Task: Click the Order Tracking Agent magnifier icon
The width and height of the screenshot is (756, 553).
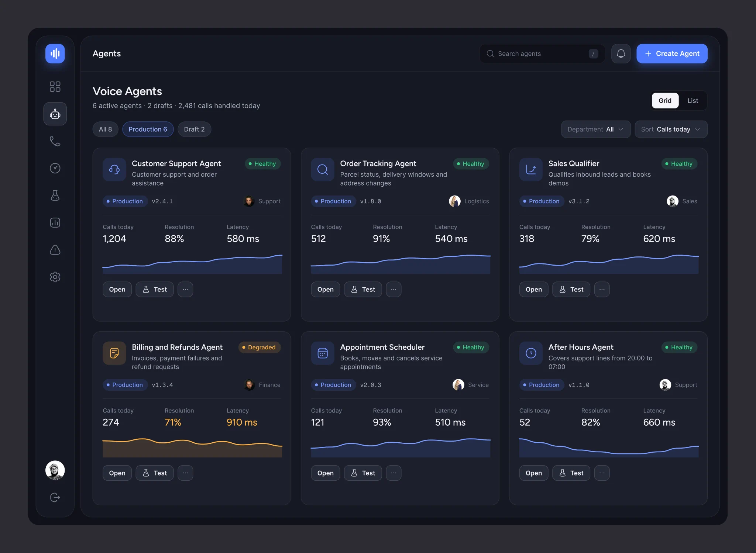Action: coord(323,169)
